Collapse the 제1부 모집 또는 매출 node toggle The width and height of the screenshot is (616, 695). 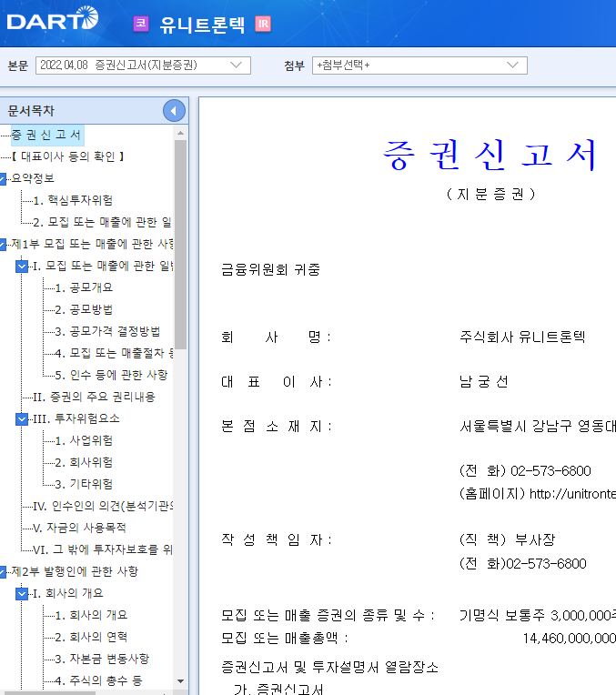click(2, 244)
